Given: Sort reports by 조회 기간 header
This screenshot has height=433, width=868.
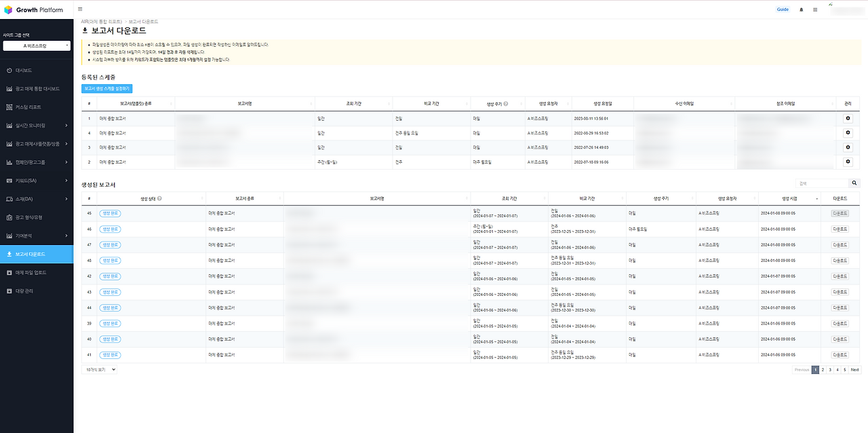Looking at the screenshot, I should pos(509,198).
